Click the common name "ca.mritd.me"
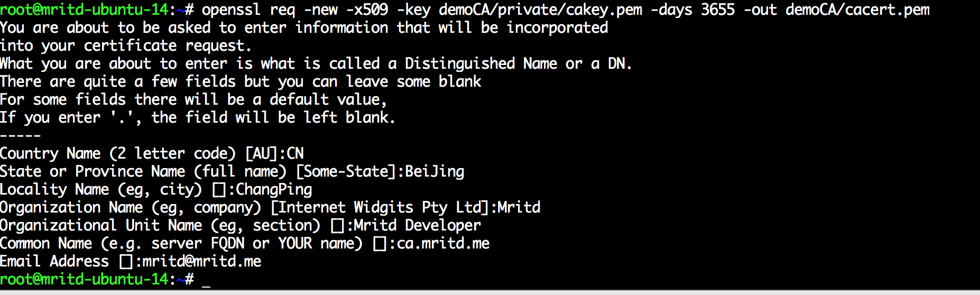Viewport: 980px width, 295px height. click(x=443, y=243)
